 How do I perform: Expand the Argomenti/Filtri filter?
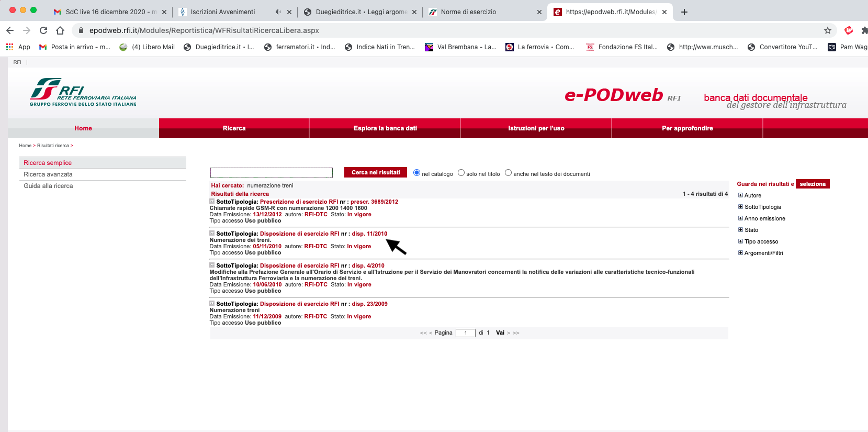tap(740, 253)
